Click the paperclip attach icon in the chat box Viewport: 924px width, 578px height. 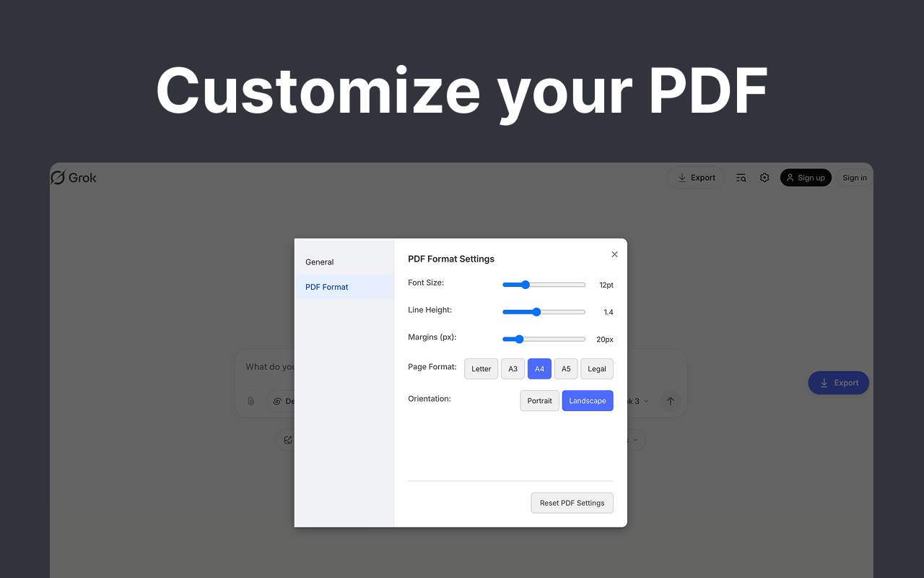pyautogui.click(x=250, y=401)
